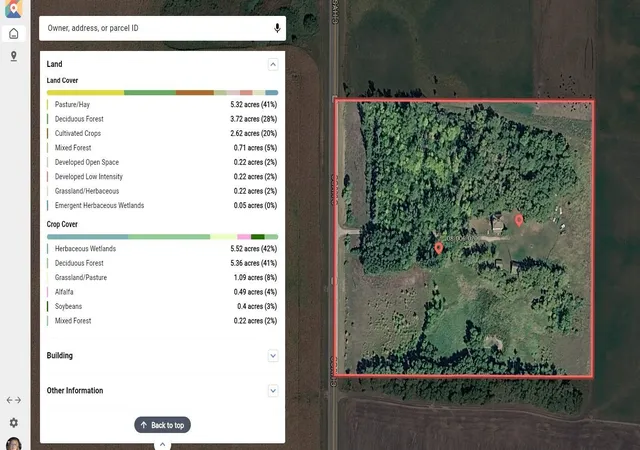Select the Deciduous Forest land cover row

pyautogui.click(x=162, y=119)
